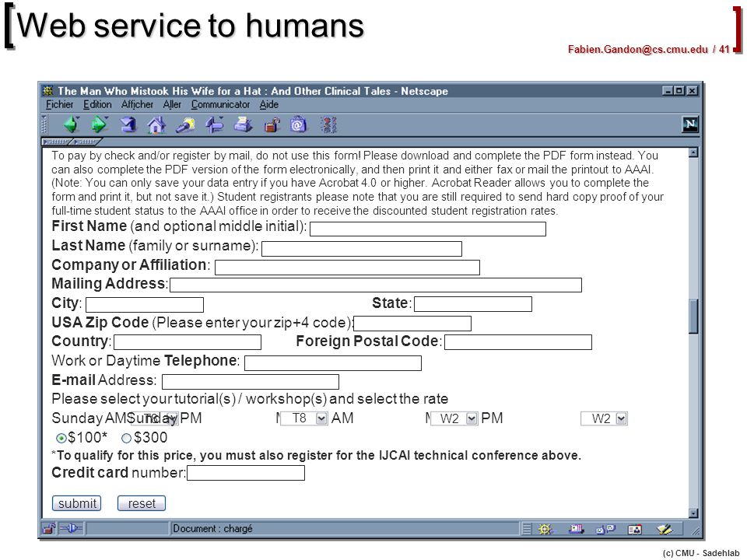The height and width of the screenshot is (560, 747).
Task: Focus the First Name input field
Action: coord(428,229)
